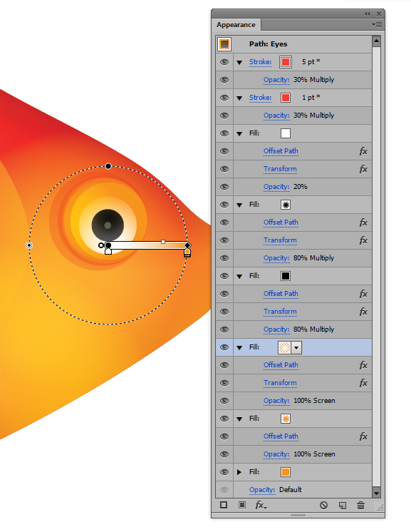The width and height of the screenshot is (411, 532).
Task: Expand the orange Fill disclosure triangle
Action: [239, 472]
